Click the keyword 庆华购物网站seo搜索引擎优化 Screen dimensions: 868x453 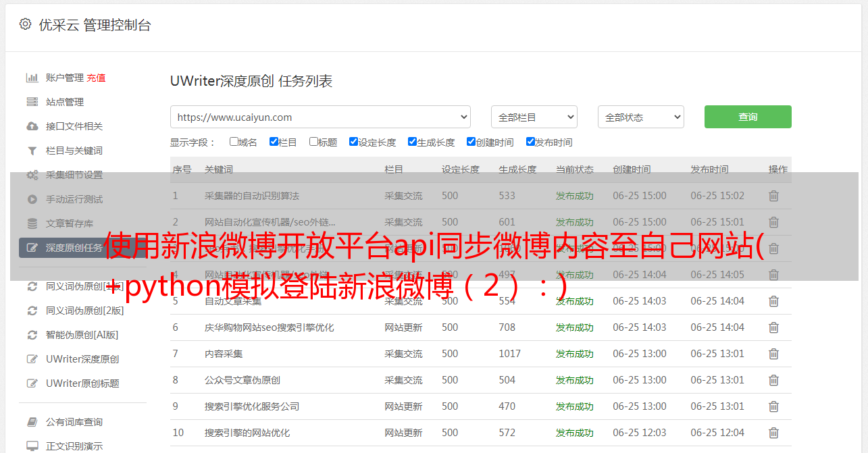click(270, 327)
